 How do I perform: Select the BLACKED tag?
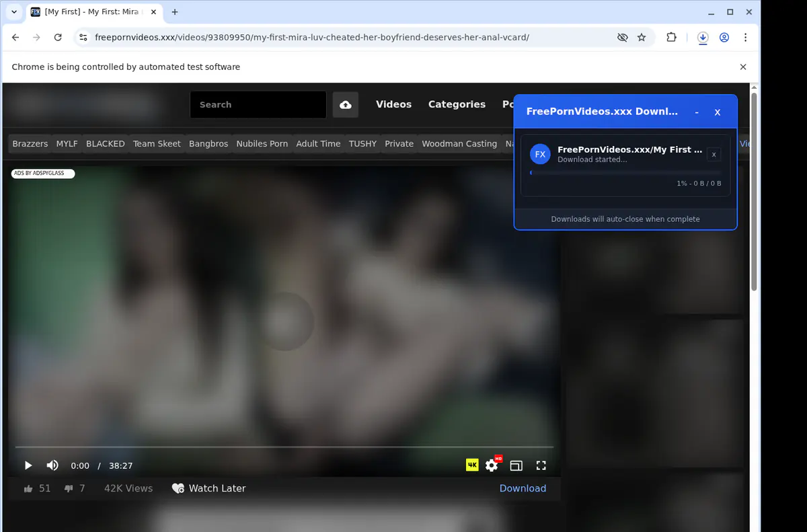106,143
